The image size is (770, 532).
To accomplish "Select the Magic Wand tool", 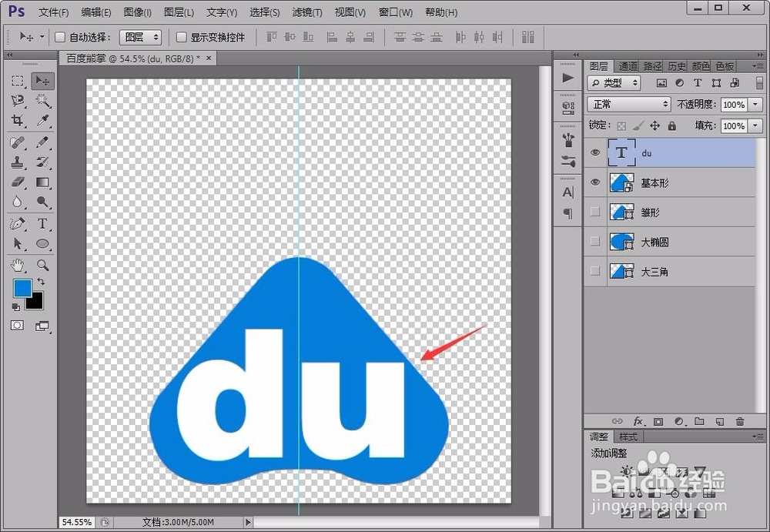I will click(42, 101).
